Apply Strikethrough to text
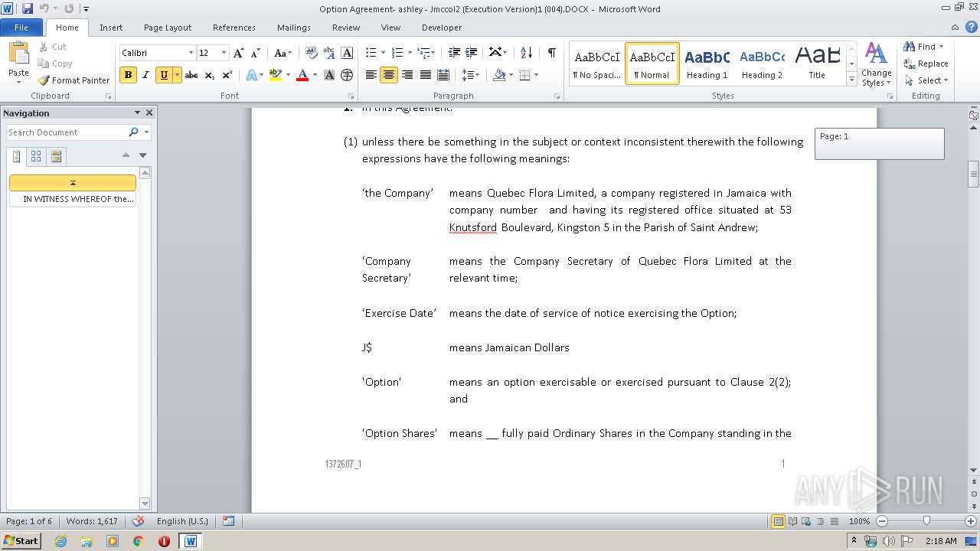 pos(191,75)
